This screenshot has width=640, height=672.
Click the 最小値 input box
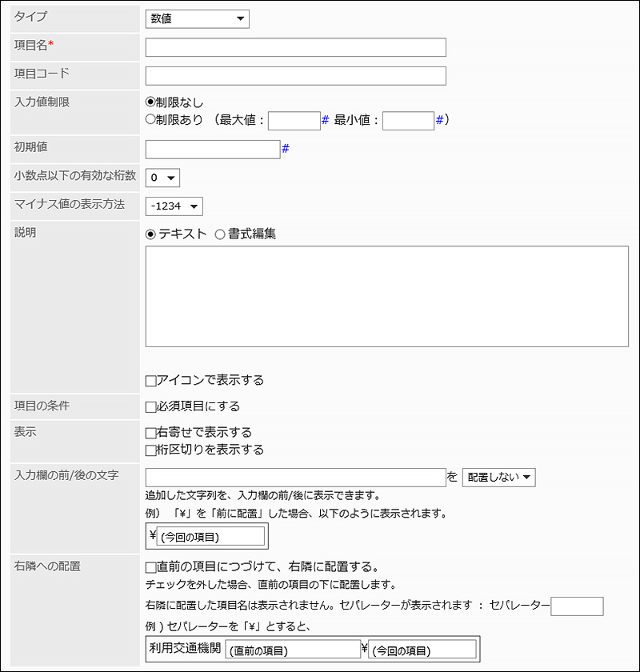[x=409, y=121]
